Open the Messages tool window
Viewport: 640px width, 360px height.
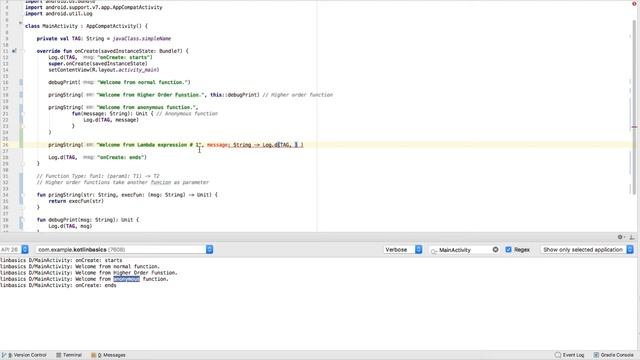tap(108, 355)
